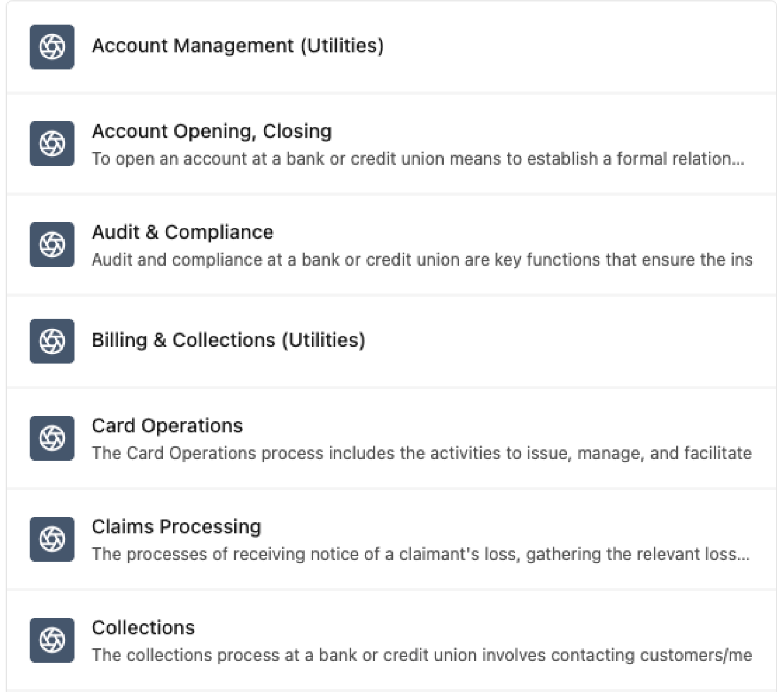Click the Card Operations process description text
Image resolution: width=779 pixels, height=700 pixels.
pyautogui.click(x=421, y=453)
